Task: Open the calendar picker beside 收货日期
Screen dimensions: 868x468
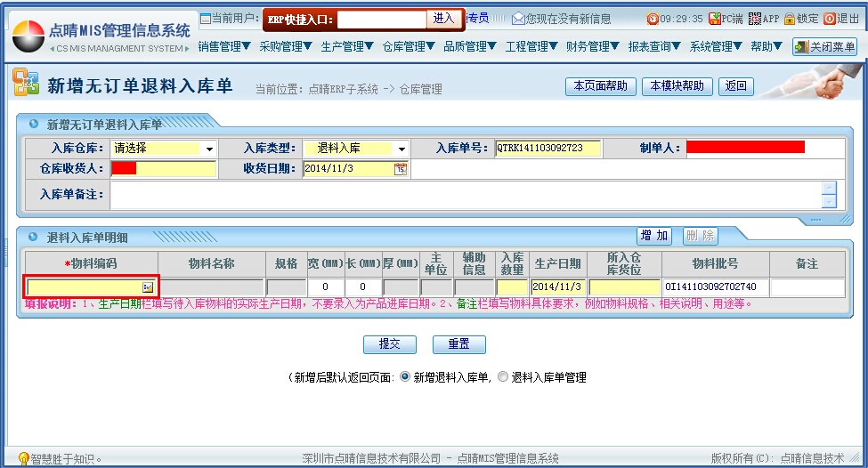Action: point(400,169)
